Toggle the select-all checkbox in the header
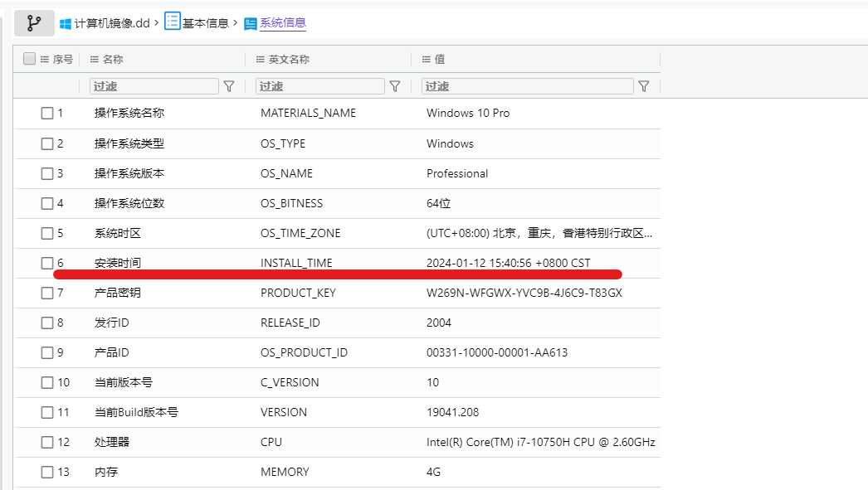 point(29,59)
